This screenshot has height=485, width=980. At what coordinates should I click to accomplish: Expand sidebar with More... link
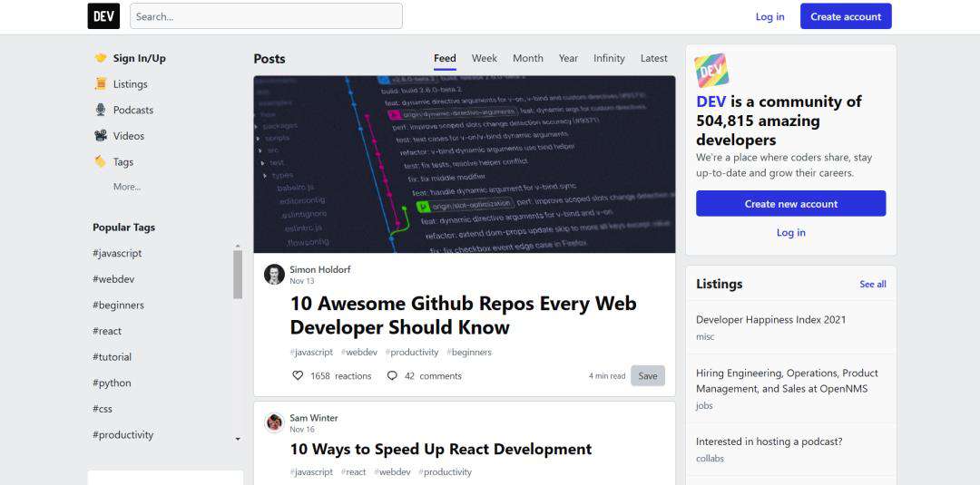[127, 187]
